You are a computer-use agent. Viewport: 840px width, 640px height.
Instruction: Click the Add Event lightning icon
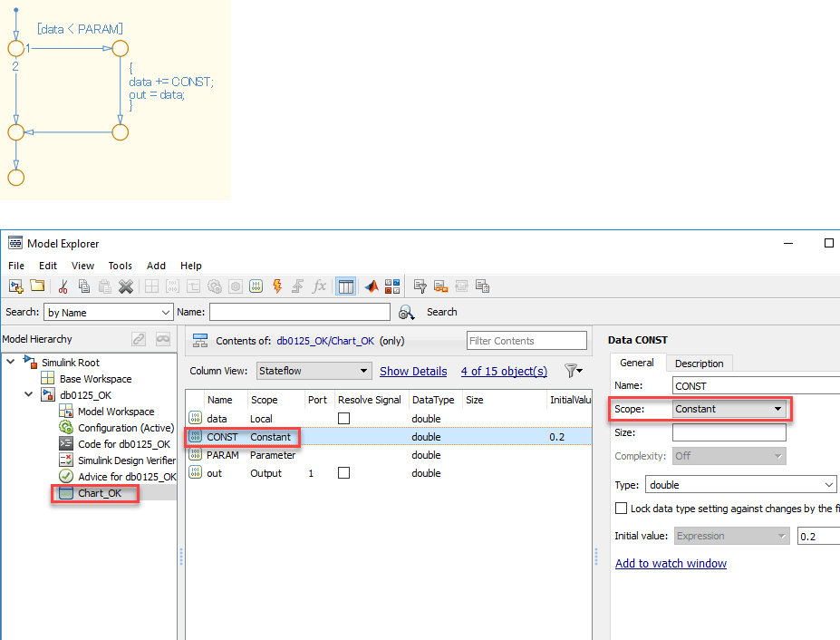[x=276, y=286]
